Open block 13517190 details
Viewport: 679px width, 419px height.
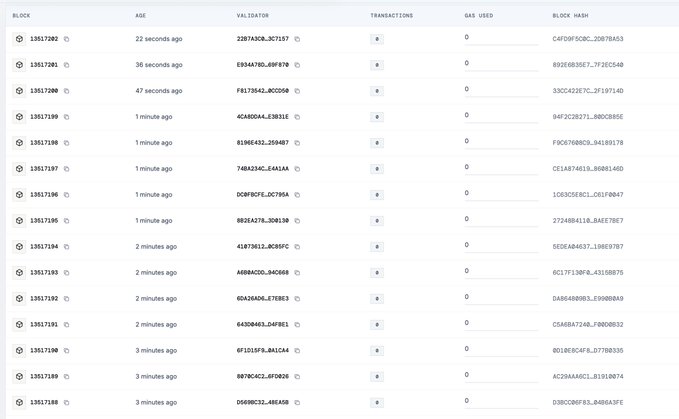pos(44,351)
